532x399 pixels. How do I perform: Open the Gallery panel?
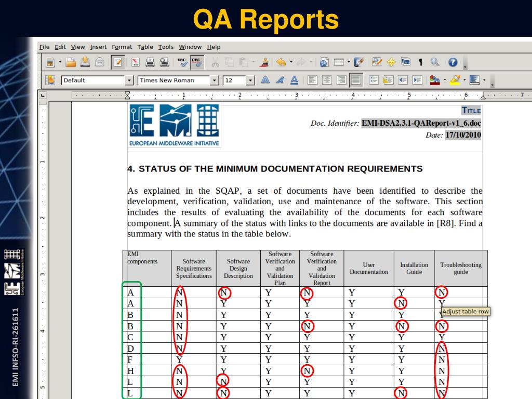[406, 62]
